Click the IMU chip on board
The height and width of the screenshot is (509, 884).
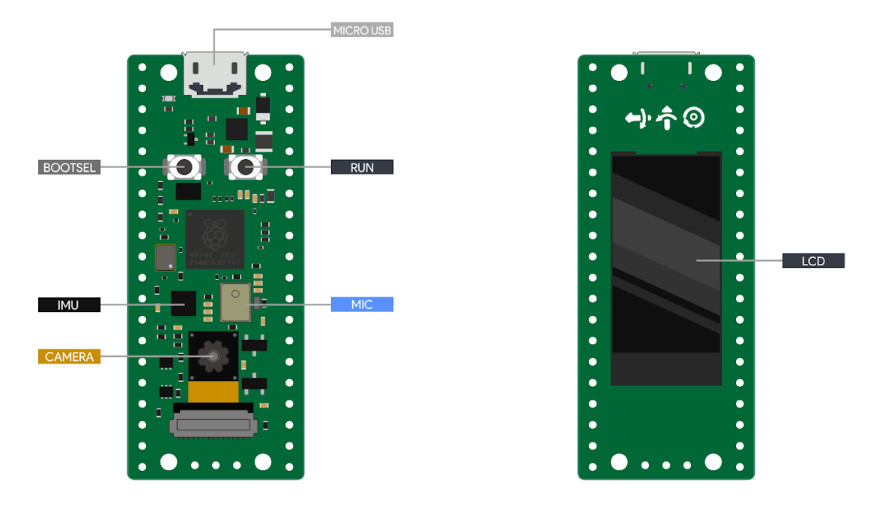[183, 303]
